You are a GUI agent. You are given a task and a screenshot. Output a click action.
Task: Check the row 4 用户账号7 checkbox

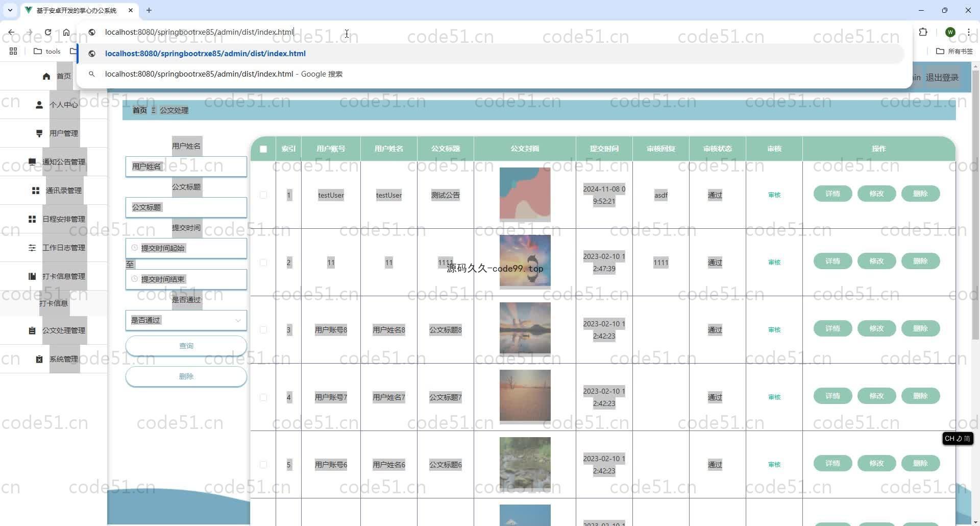pos(263,397)
